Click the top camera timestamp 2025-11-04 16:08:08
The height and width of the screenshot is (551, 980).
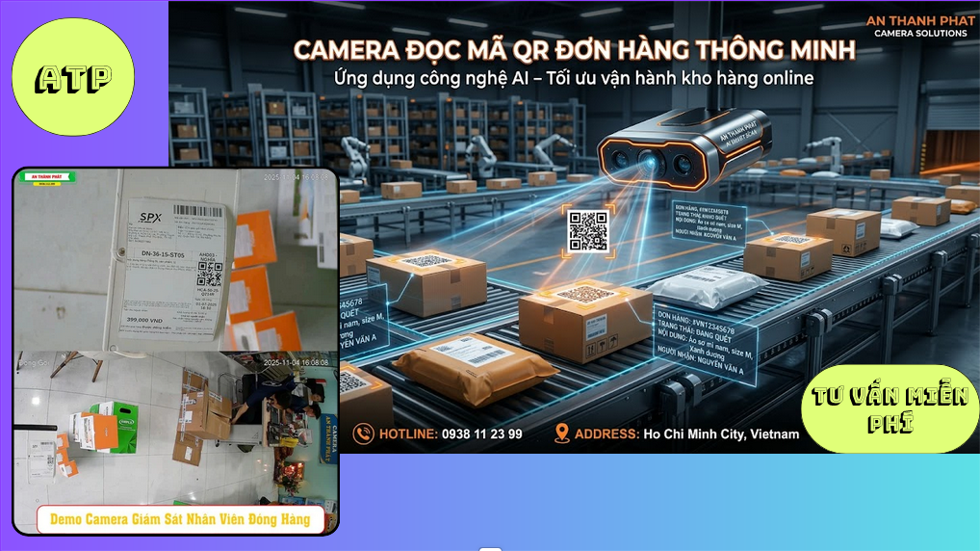coord(296,177)
